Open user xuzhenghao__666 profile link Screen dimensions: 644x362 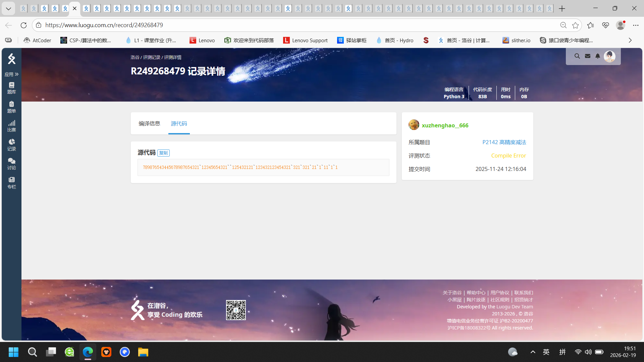(x=445, y=125)
